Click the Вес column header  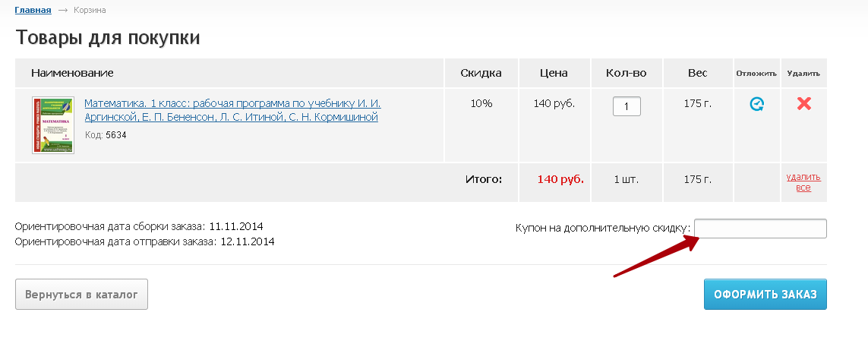[x=697, y=73]
